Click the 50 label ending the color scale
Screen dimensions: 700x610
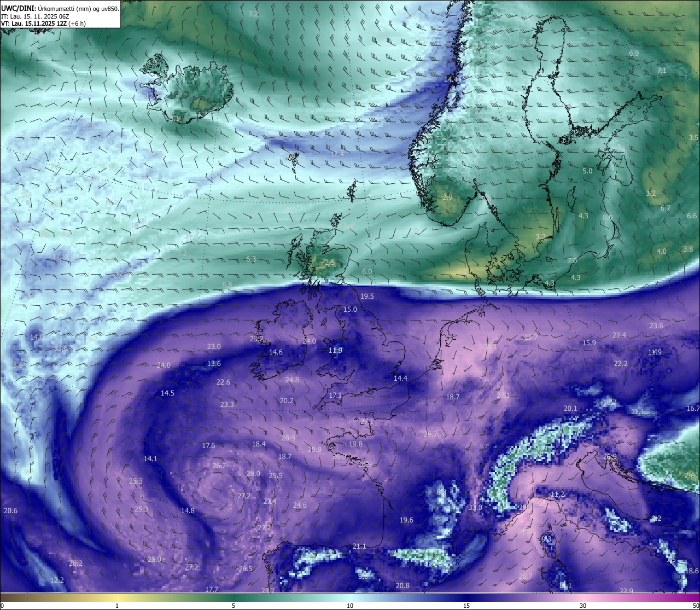695,606
